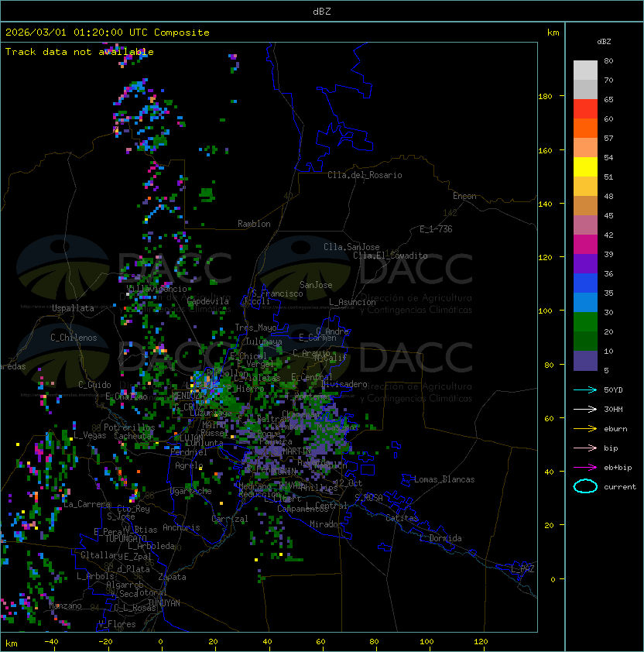Click the C_Guido map label
The width and height of the screenshot is (644, 652).
94,385
